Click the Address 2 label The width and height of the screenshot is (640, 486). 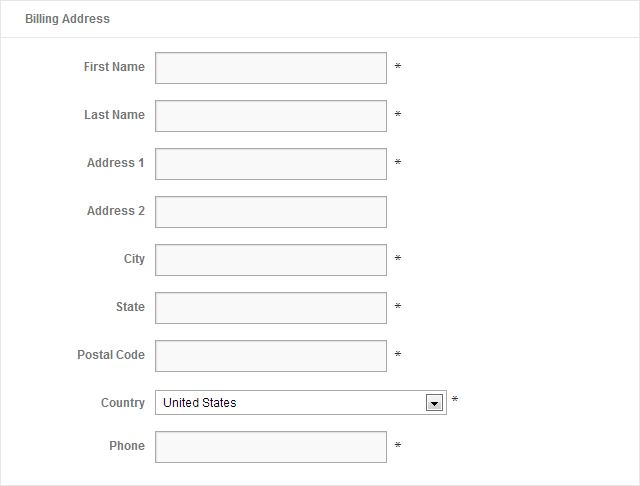pyautogui.click(x=115, y=211)
